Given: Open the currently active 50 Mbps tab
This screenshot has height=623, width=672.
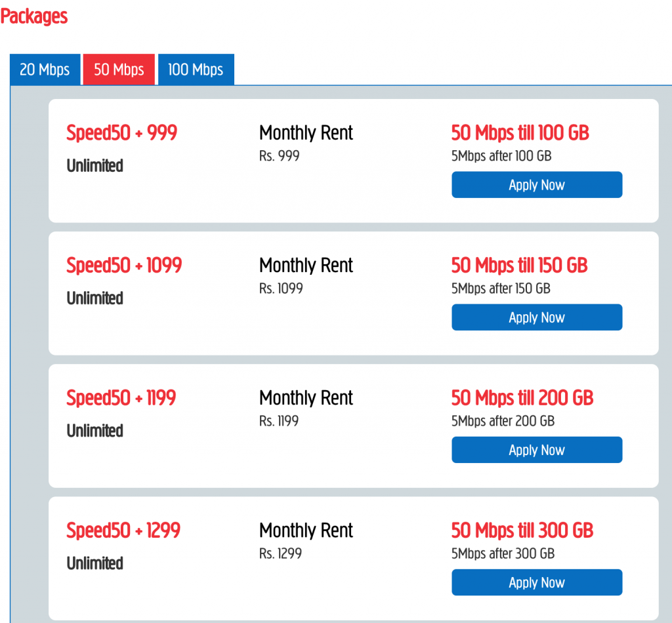Looking at the screenshot, I should point(118,69).
